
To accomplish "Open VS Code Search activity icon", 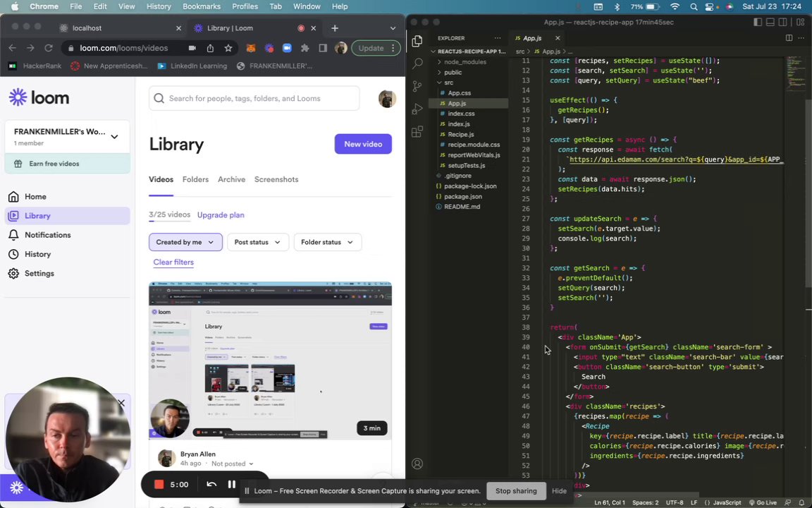I will [x=417, y=64].
